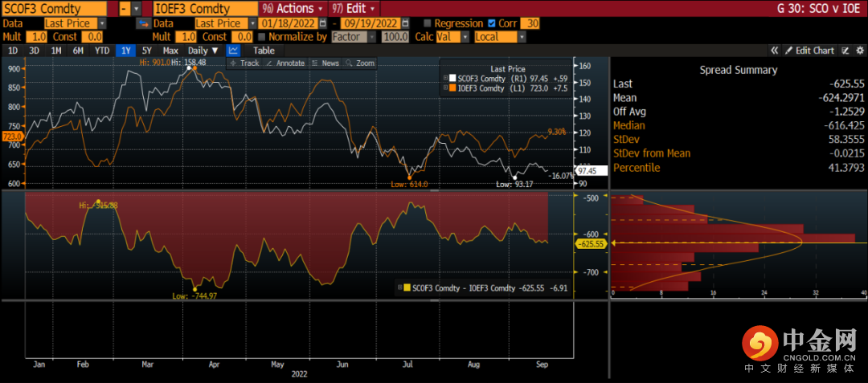
Task: Open the Daily periodicity dropdown
Action: [203, 51]
